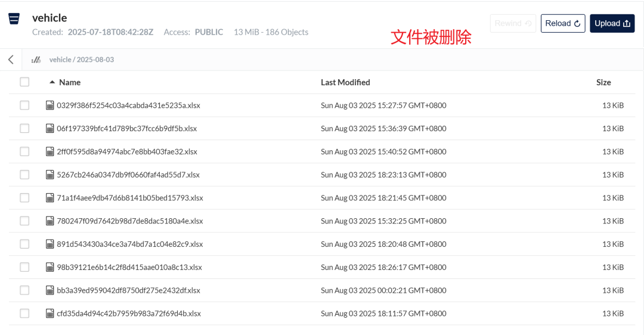Toggle the select-all checkbox in header
Screen dimensions: 644x335
click(24, 82)
